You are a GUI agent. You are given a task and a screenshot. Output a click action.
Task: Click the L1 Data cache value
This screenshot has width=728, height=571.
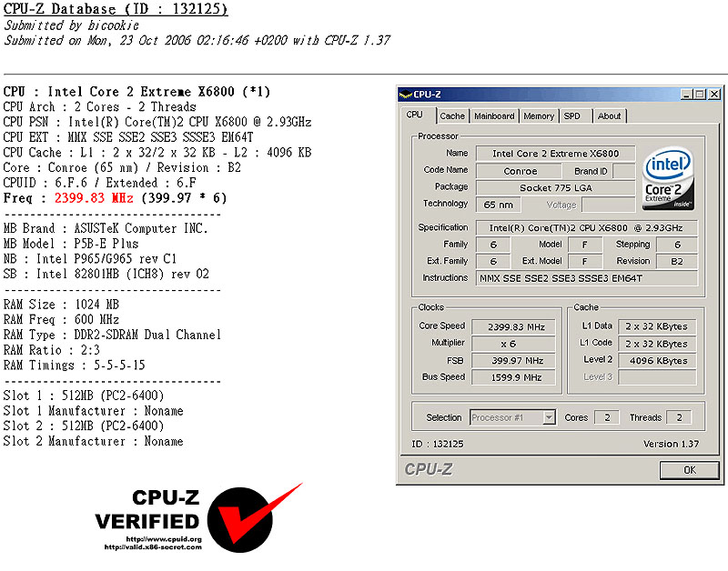click(657, 326)
